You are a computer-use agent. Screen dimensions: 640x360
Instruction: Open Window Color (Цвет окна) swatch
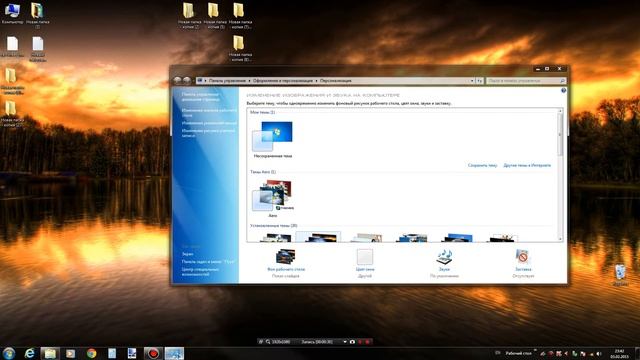364,257
